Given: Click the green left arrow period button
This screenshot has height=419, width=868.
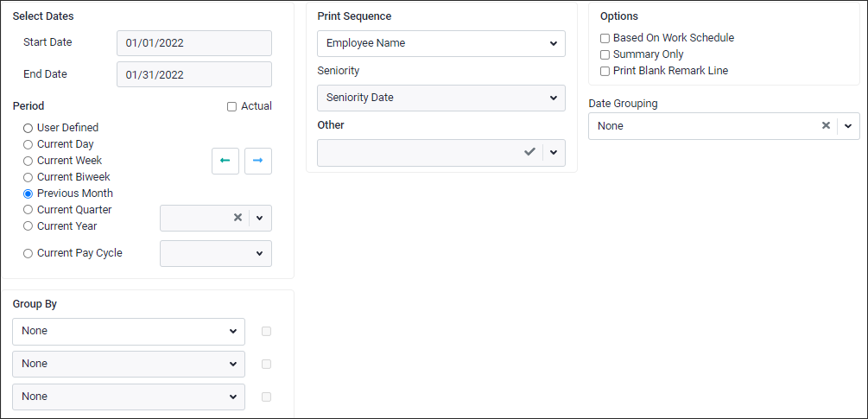Looking at the screenshot, I should tap(225, 161).
